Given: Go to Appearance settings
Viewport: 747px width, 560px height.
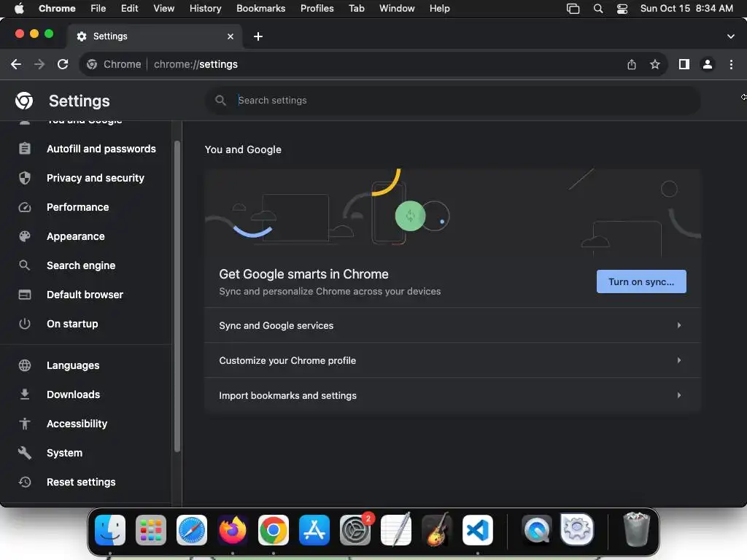Looking at the screenshot, I should tap(76, 236).
